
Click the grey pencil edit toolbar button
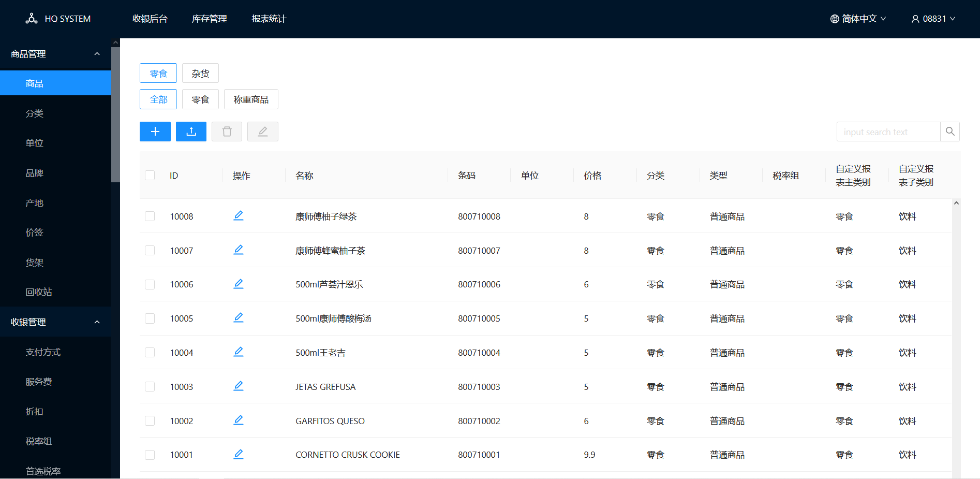point(263,132)
